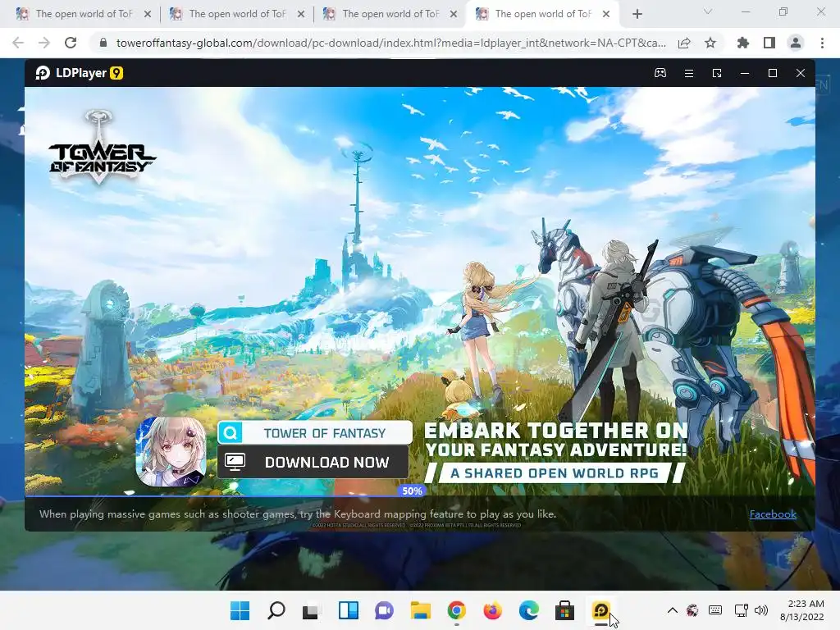
Task: Open Chrome tab search dropdown
Action: click(x=708, y=11)
